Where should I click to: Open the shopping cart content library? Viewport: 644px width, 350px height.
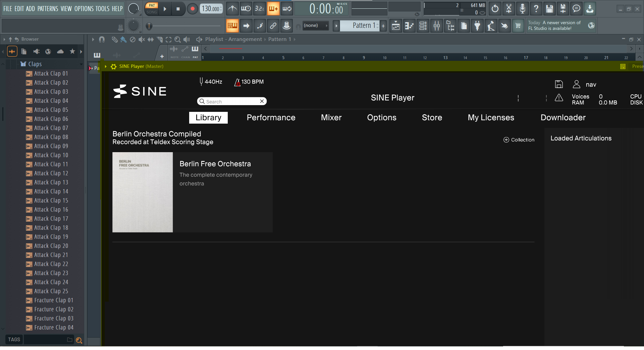(518, 26)
